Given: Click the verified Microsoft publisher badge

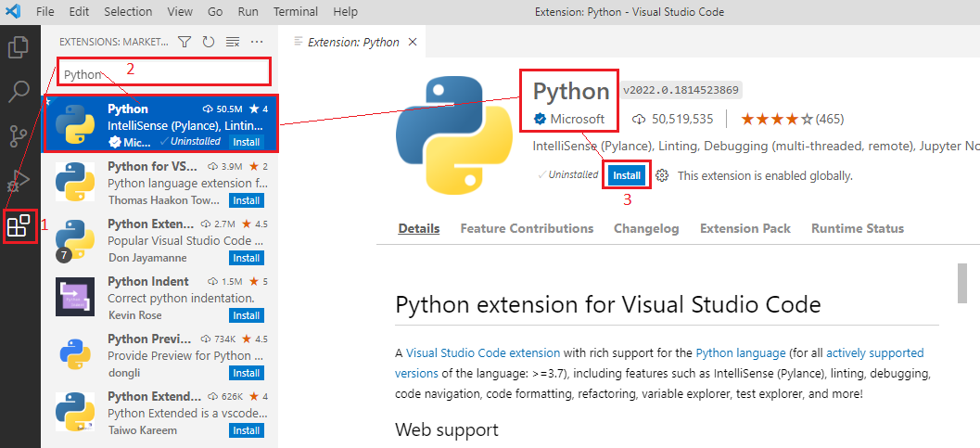Looking at the screenshot, I should click(538, 119).
